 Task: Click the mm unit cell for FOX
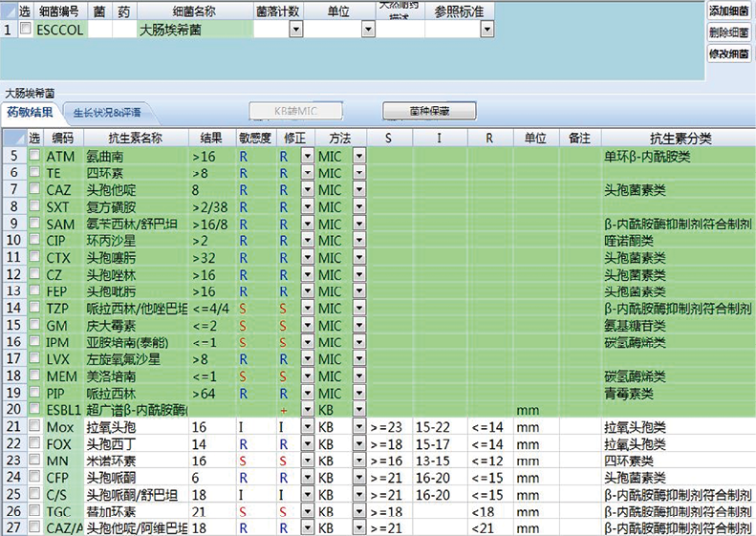[535, 444]
